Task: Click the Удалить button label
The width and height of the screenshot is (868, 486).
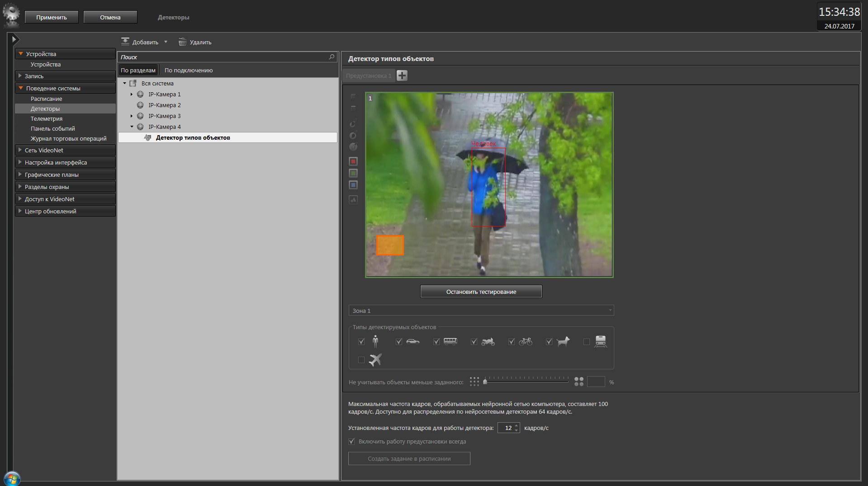Action: (x=200, y=42)
